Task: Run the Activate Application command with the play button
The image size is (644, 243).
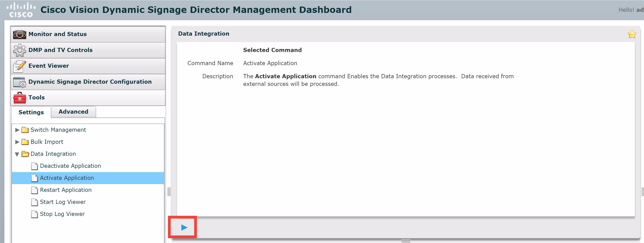Action: pyautogui.click(x=184, y=227)
